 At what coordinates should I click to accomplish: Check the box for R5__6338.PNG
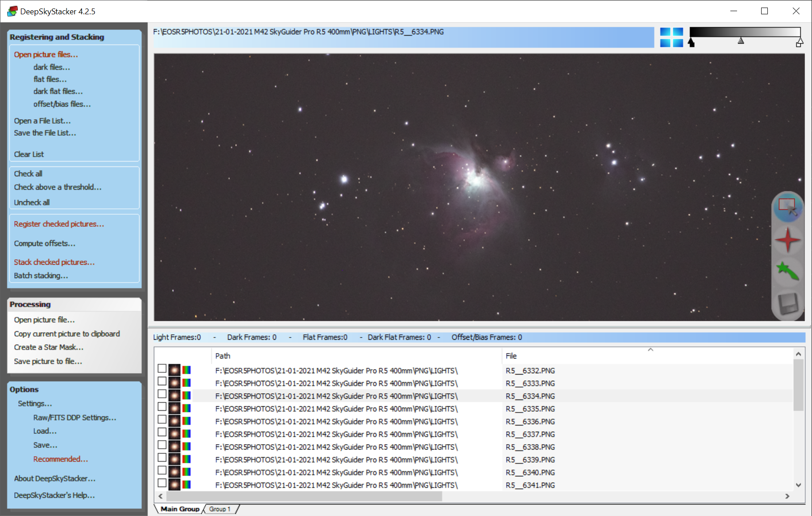point(162,445)
